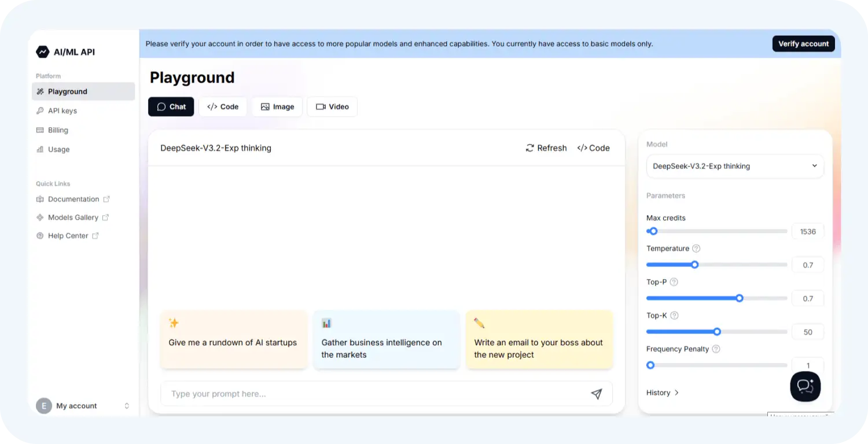The width and height of the screenshot is (868, 444).
Task: Click the send prompt paper plane icon
Action: (x=596, y=394)
